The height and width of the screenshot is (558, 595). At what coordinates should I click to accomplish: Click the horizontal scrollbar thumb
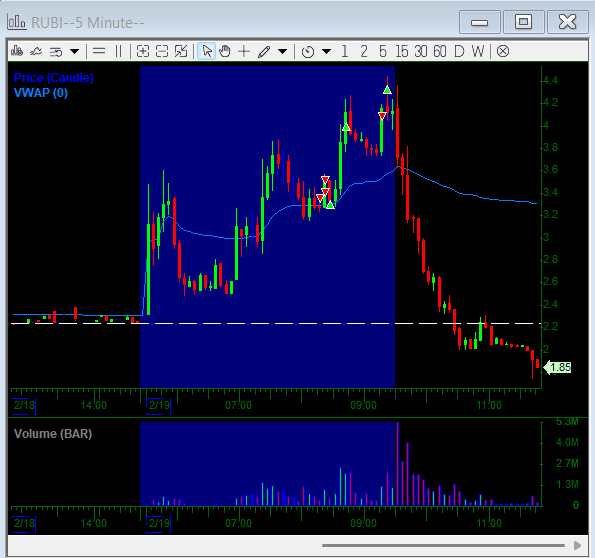pyautogui.click(x=443, y=545)
